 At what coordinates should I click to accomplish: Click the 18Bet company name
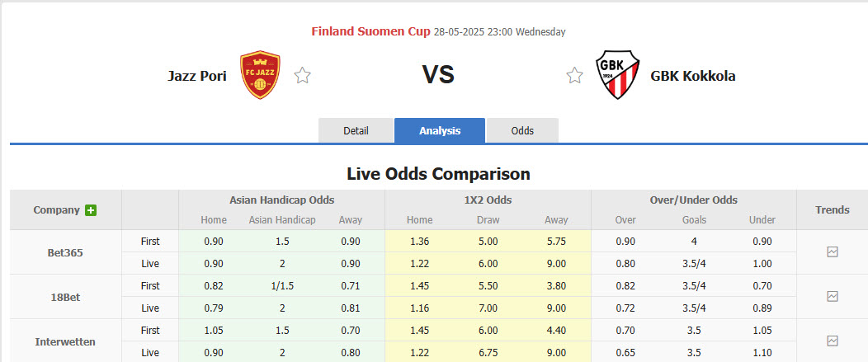click(65, 297)
